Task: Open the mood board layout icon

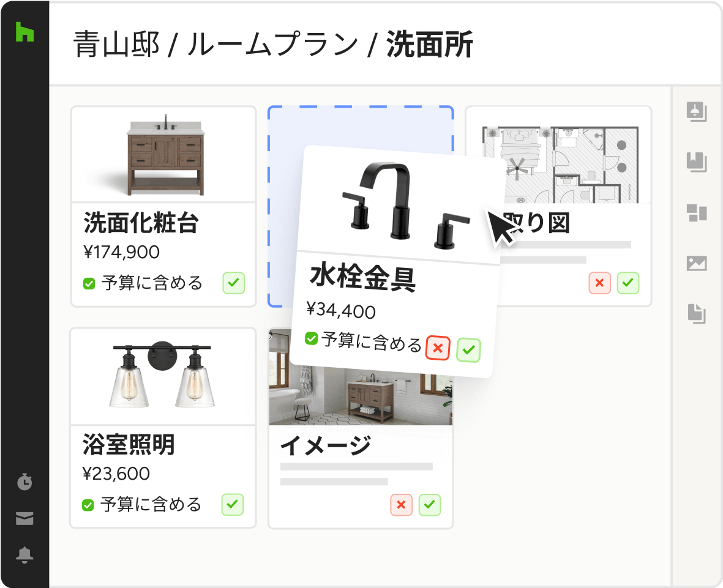Action: coord(696,213)
